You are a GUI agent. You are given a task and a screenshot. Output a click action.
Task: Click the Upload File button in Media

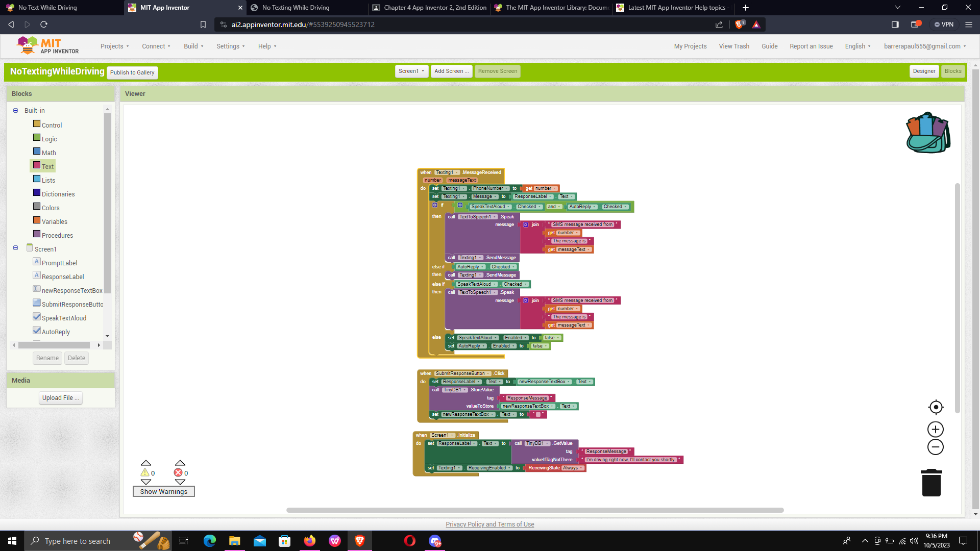pyautogui.click(x=60, y=397)
